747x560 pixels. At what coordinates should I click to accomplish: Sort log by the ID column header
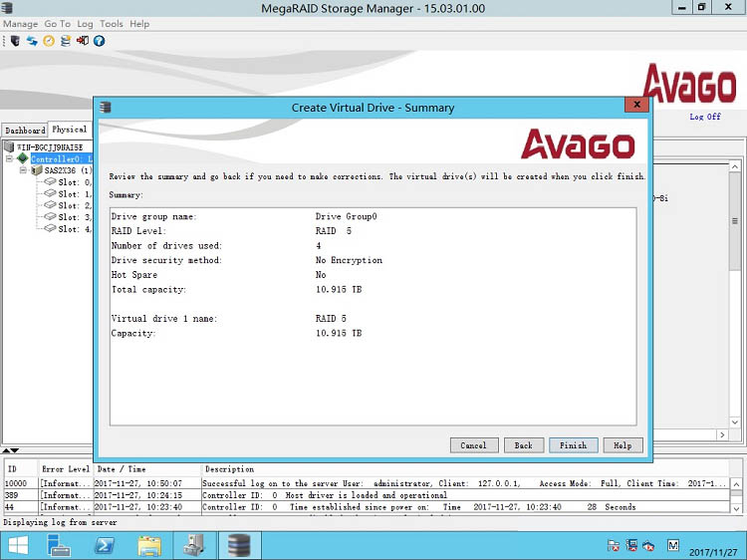coord(21,469)
